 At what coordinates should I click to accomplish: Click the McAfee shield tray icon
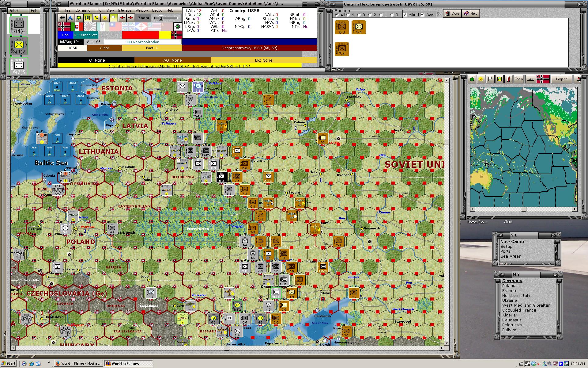[x=555, y=364]
